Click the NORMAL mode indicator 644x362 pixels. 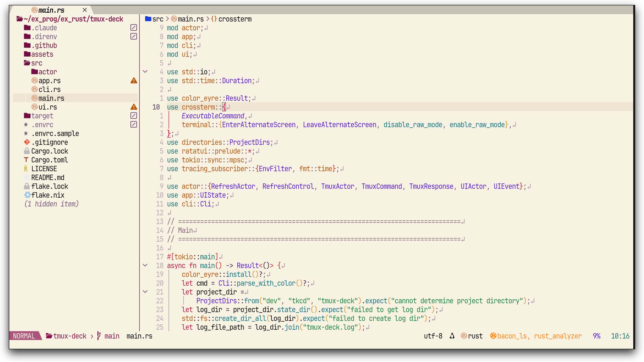[x=24, y=336]
